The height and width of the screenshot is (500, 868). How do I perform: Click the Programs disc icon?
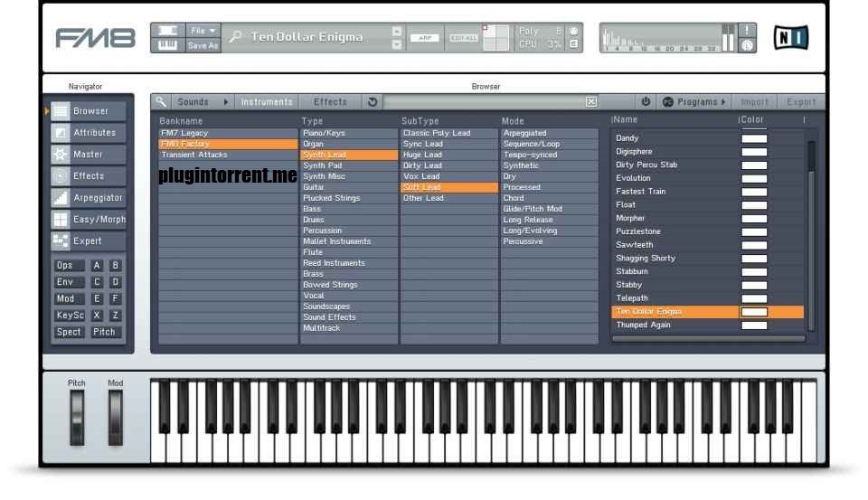(667, 102)
